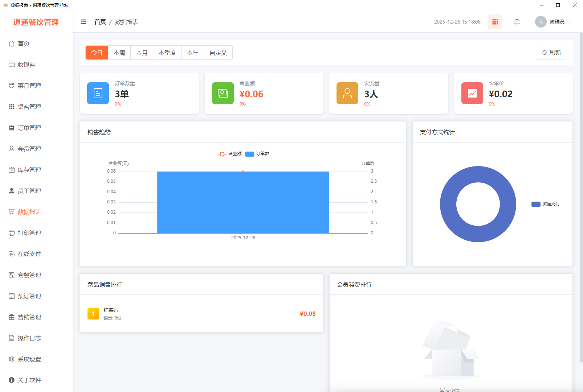
Task: Open 收银台 from the sidebar
Action: point(26,65)
